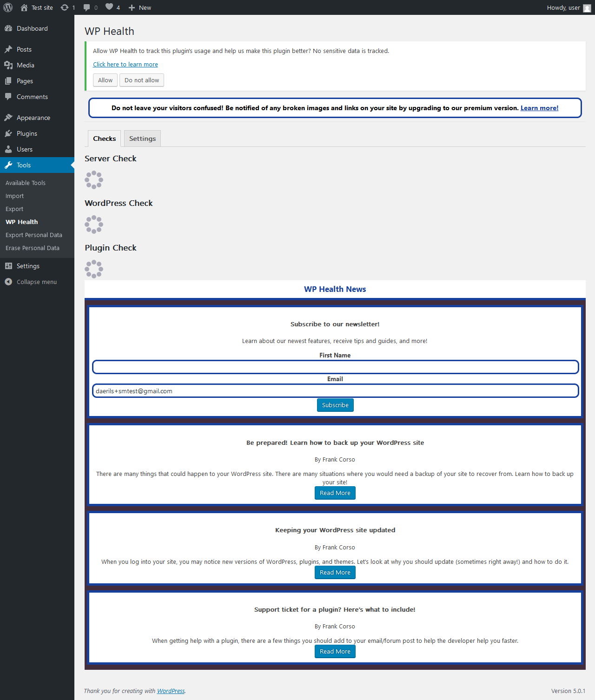Click the Test site name

click(42, 7)
